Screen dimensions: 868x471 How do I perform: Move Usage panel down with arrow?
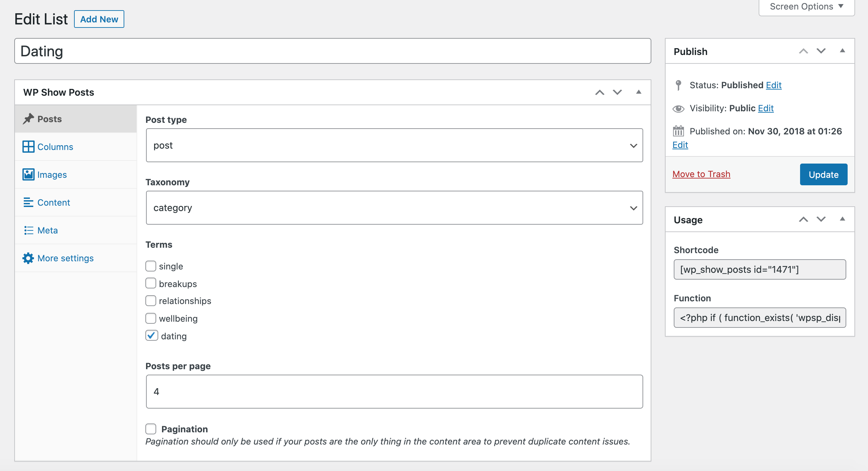coord(821,219)
